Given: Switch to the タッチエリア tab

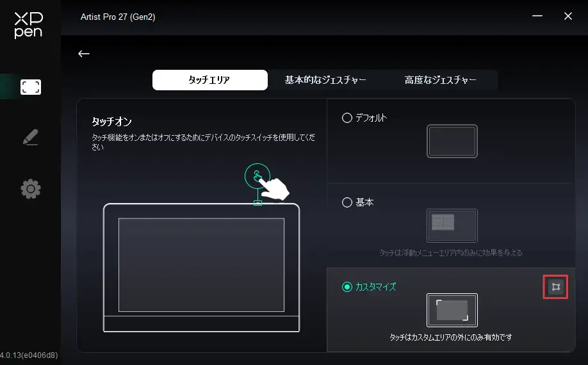Looking at the screenshot, I should pos(209,80).
